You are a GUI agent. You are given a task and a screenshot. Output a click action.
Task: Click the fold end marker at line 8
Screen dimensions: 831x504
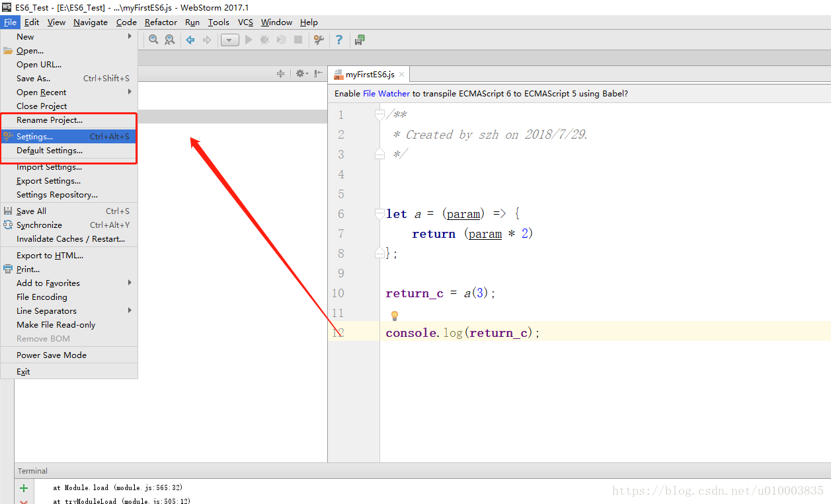(379, 253)
